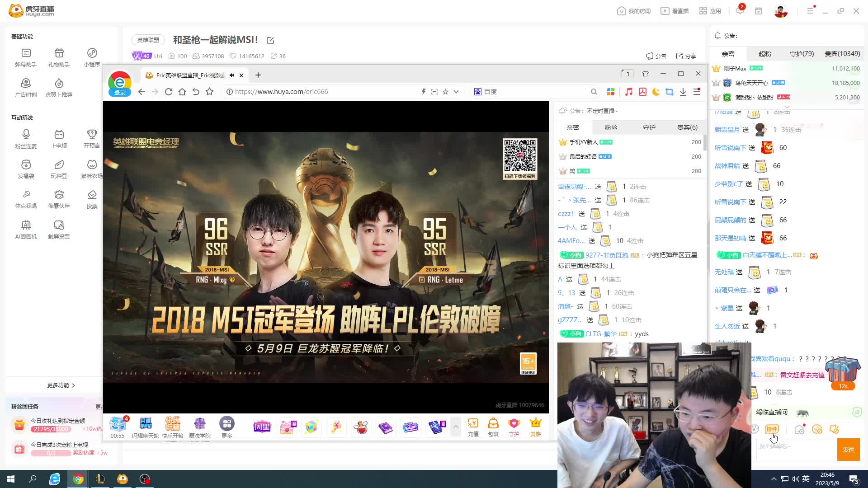Expand 更多功能 in the left sidebar
The image size is (868, 488).
(61, 385)
